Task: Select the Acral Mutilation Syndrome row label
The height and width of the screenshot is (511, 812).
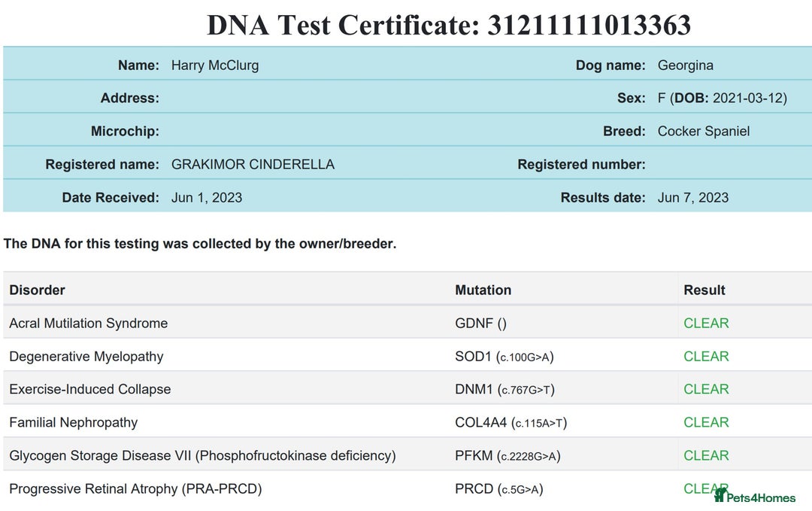Action: [x=89, y=324]
